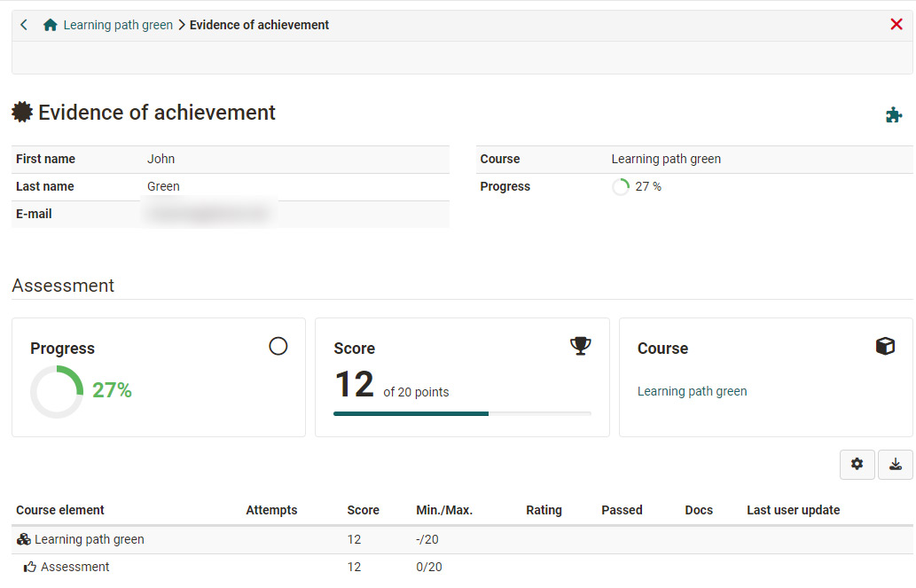Viewport: 916px width, 588px height.
Task: Click the seal icon beside Evidence of achievement heading
Action: click(x=21, y=112)
